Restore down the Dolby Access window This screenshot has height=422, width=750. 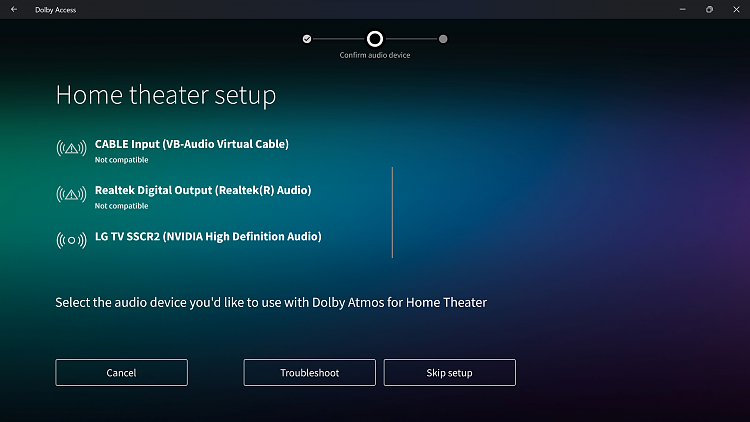pyautogui.click(x=709, y=9)
